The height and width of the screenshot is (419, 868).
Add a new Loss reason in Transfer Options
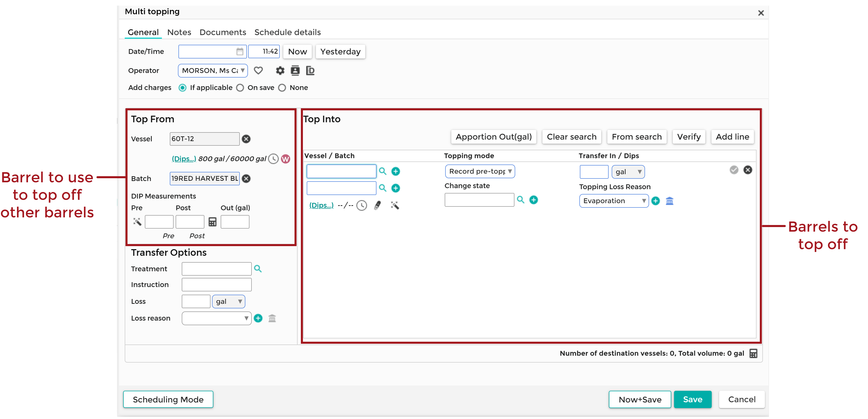[x=258, y=318]
